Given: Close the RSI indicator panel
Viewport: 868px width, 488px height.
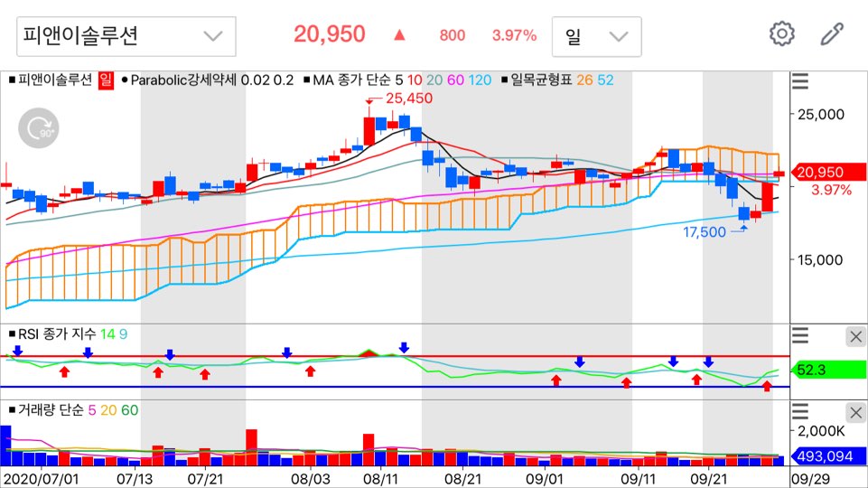Looking at the screenshot, I should coord(856,336).
